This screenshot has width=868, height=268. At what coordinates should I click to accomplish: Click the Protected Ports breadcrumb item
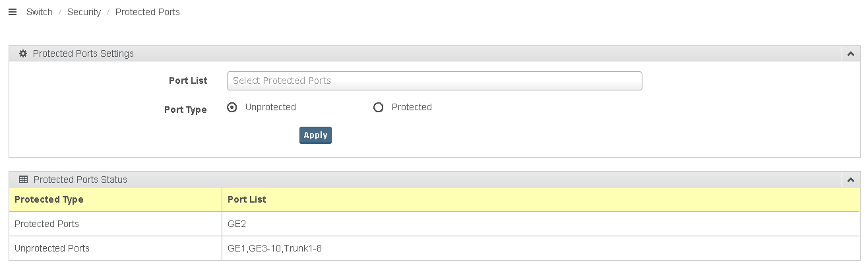pyautogui.click(x=147, y=12)
